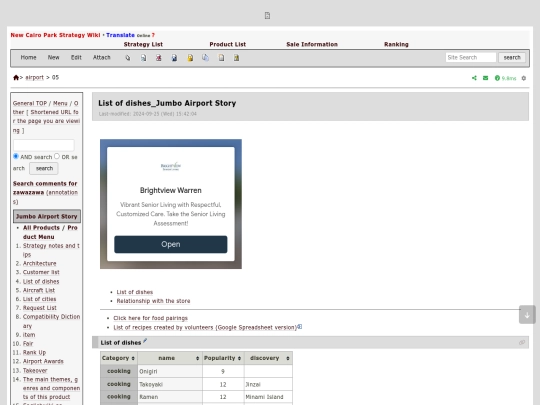Click the airport breadcrumb link

click(x=34, y=77)
